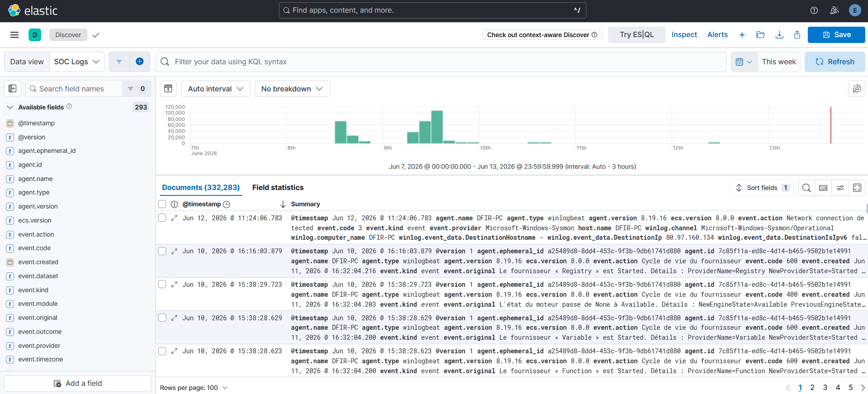Open keyboard shortcuts icon in table toolbar
868x394 pixels.
tap(823, 188)
